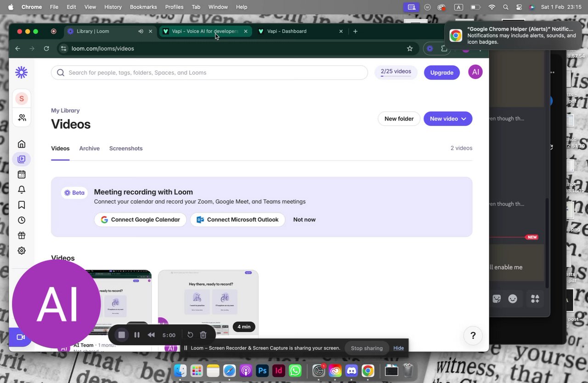Reload the Loom page
This screenshot has width=588, height=383.
(x=46, y=48)
